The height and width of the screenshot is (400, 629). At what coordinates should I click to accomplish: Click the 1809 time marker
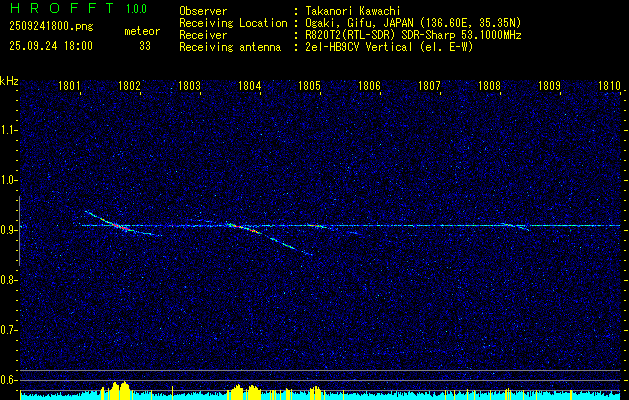point(549,86)
